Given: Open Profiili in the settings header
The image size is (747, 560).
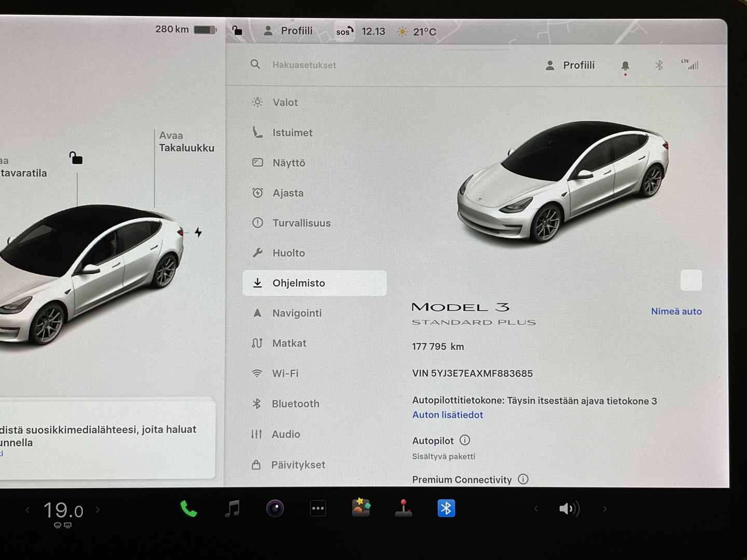Looking at the screenshot, I should (570, 65).
